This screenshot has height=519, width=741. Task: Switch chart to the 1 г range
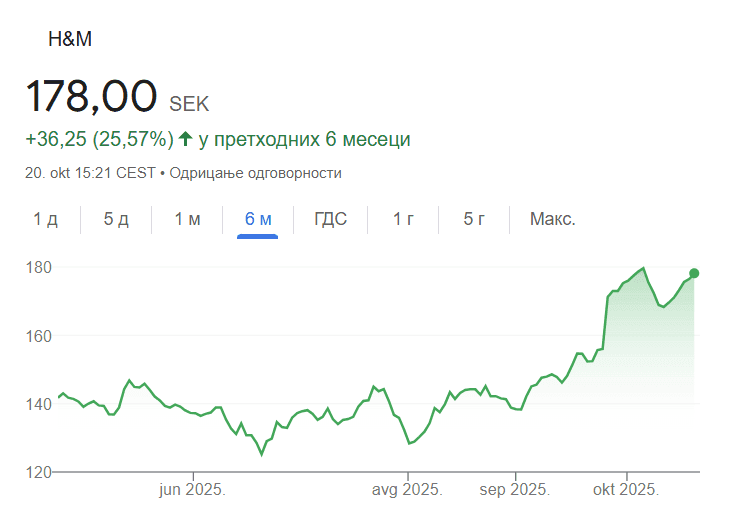[x=403, y=219]
